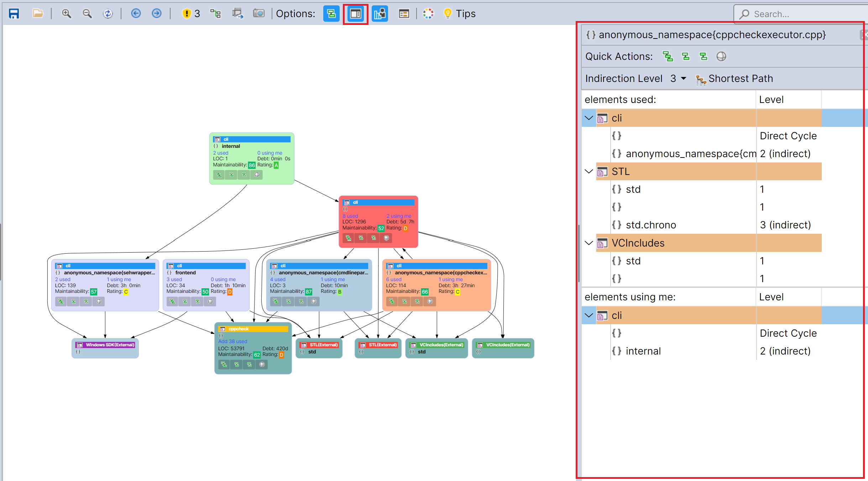This screenshot has width=868, height=481.
Task: Select the Zoom Out tool
Action: click(87, 14)
